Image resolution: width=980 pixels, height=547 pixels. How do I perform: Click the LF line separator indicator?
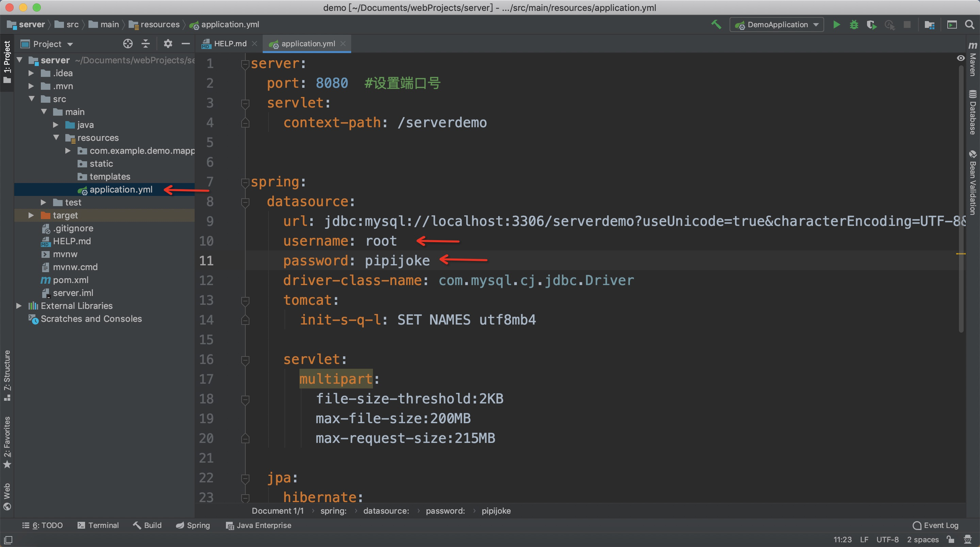coord(864,540)
